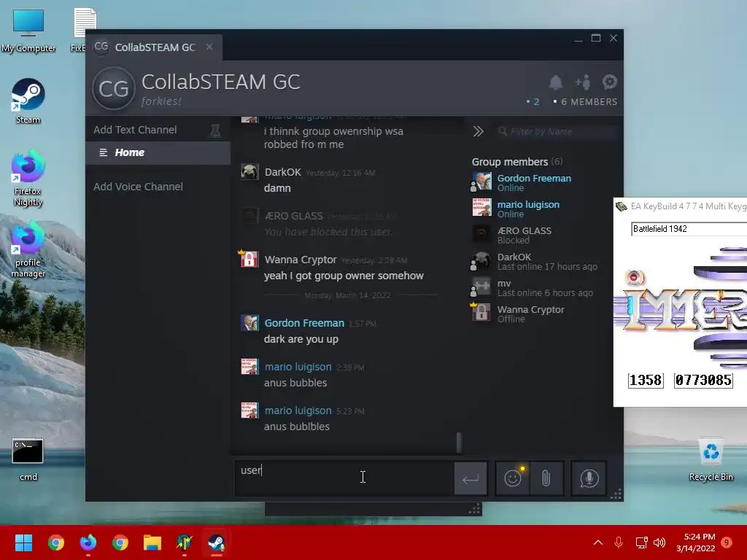Open the notification badge showing 9
Image resolution: width=747 pixels, height=560 pixels.
pyautogui.click(x=727, y=542)
